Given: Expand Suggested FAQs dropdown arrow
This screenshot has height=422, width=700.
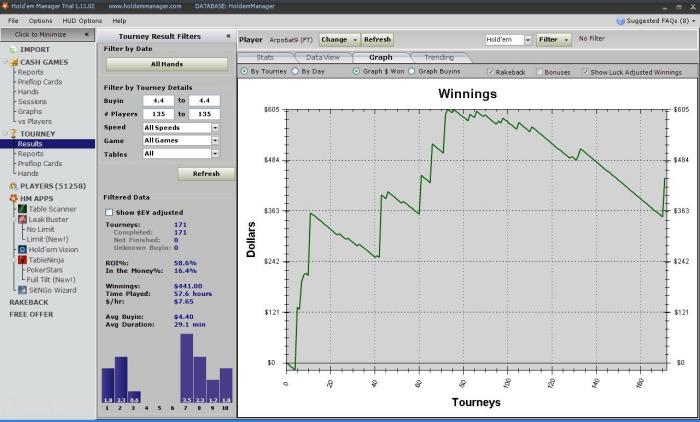Looking at the screenshot, I should (693, 21).
